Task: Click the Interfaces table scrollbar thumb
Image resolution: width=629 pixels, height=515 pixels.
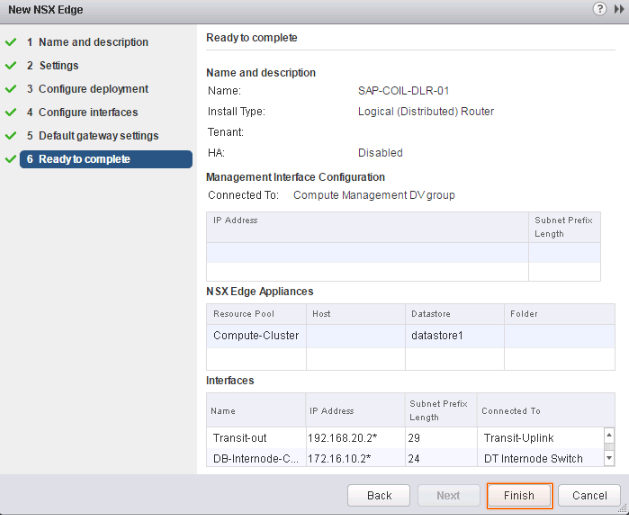Action: [609, 446]
